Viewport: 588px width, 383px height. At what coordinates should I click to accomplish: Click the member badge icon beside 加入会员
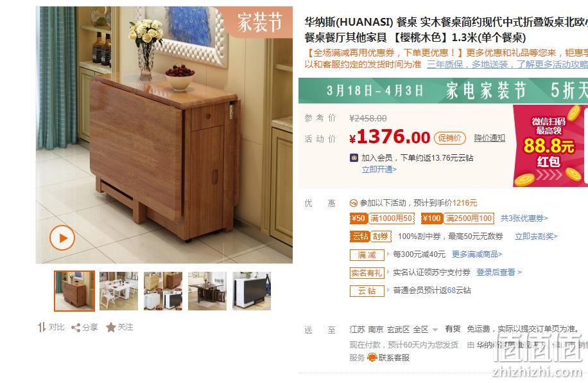354,157
